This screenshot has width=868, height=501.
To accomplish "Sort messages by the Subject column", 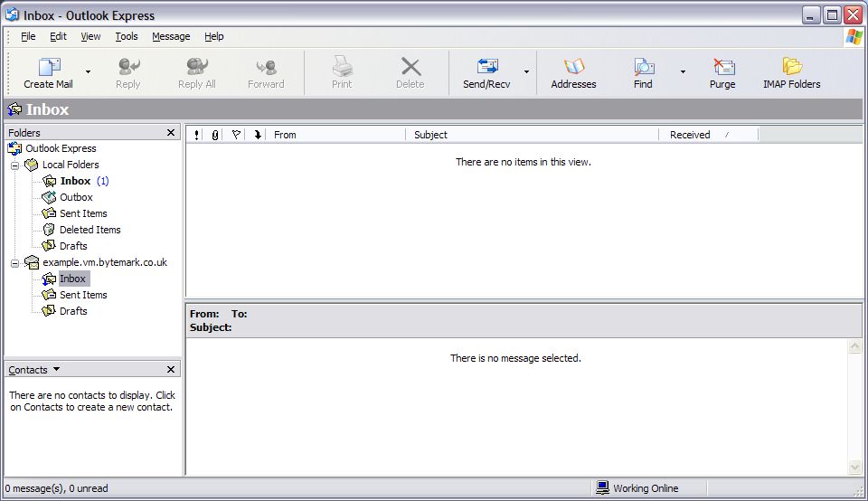I will click(x=533, y=135).
